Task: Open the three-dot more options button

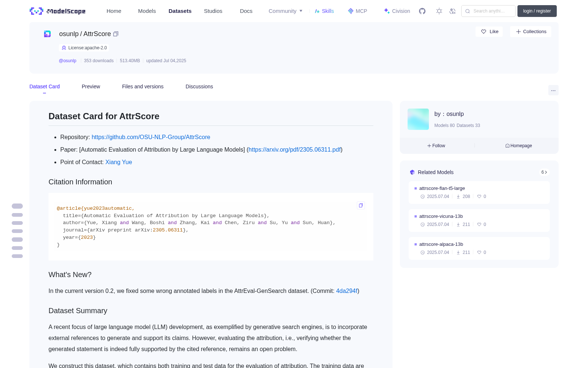Action: (x=553, y=91)
